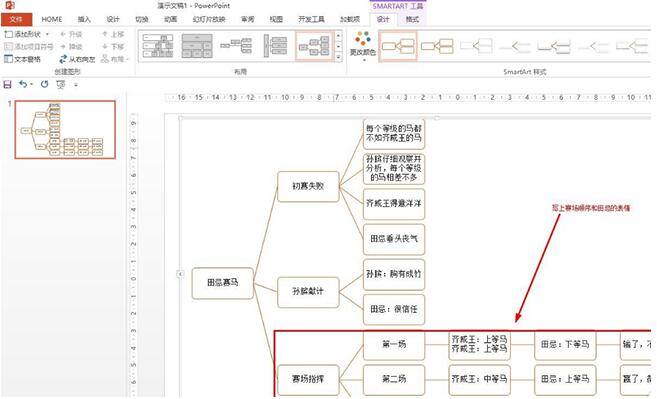Click the PowerPoint application icon in title bar
This screenshot has width=657, height=399.
[x=10, y=5]
